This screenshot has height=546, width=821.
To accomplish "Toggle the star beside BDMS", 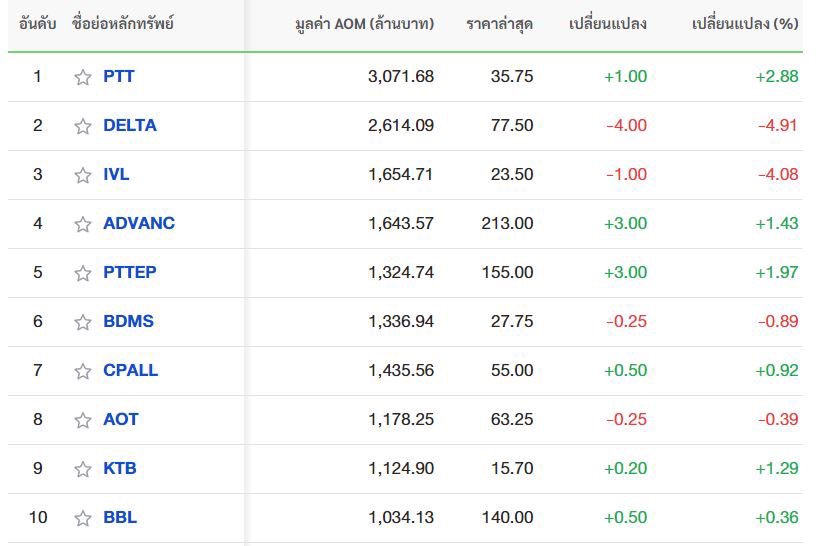I will click(83, 322).
